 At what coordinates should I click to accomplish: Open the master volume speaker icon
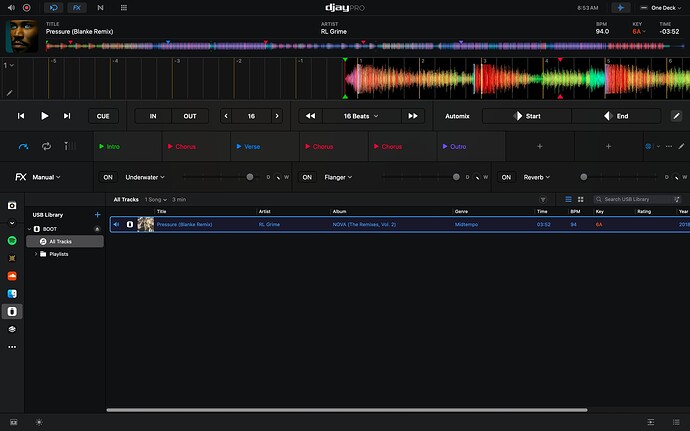click(x=11, y=7)
